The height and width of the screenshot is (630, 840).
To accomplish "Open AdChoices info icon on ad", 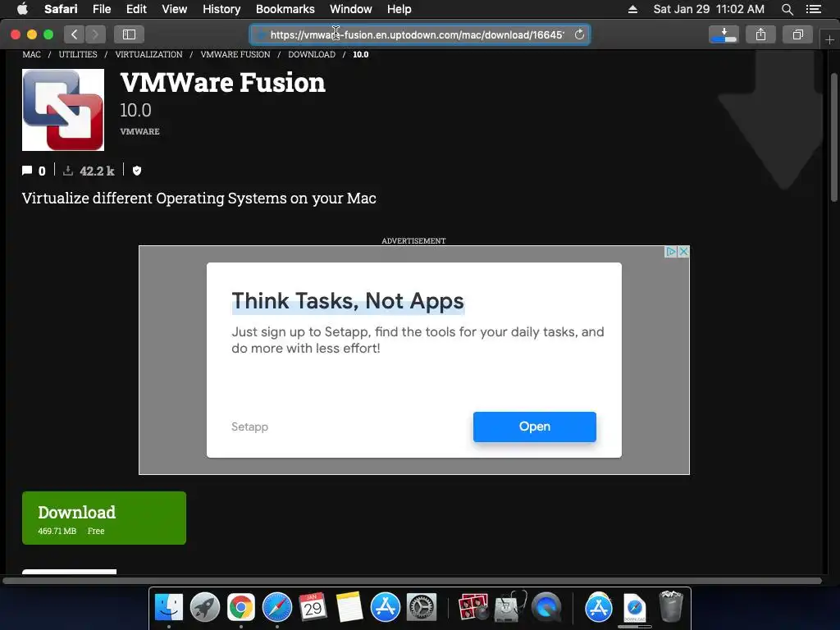I will pos(671,252).
